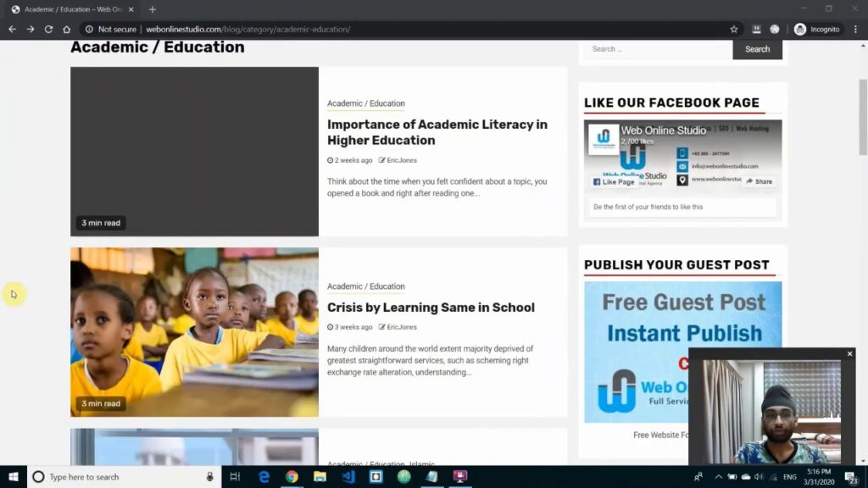Screen dimensions: 868x488
Task: Open the notification action center icon
Action: click(x=851, y=477)
